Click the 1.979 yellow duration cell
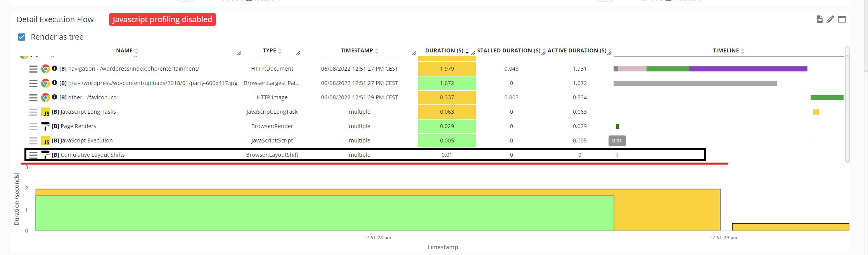This screenshot has width=868, height=255. 447,69
